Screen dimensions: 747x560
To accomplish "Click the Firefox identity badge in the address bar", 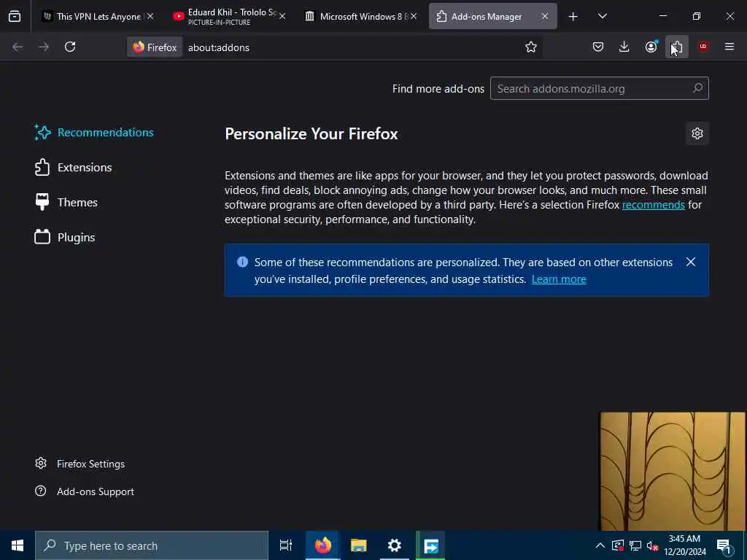I will [155, 47].
